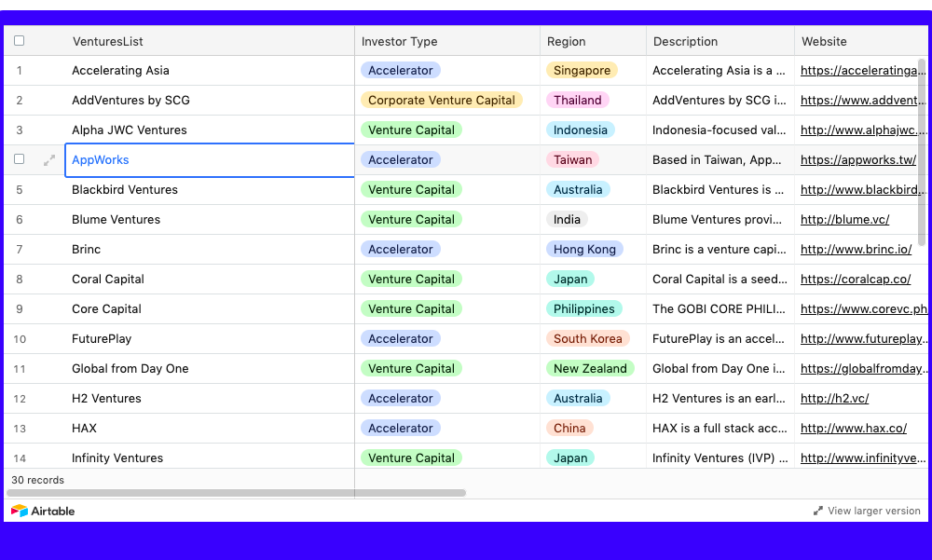Click the 30 records summary text

pyautogui.click(x=37, y=480)
